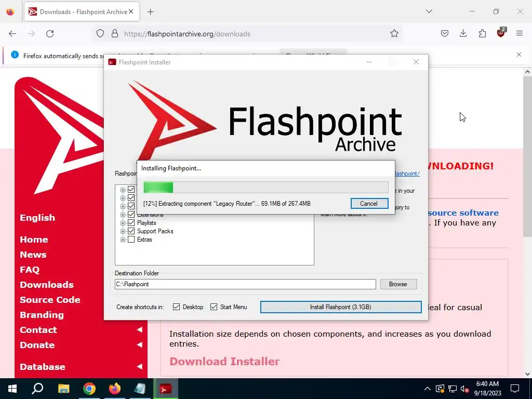Dismiss the Firefox notification bar

click(x=519, y=55)
